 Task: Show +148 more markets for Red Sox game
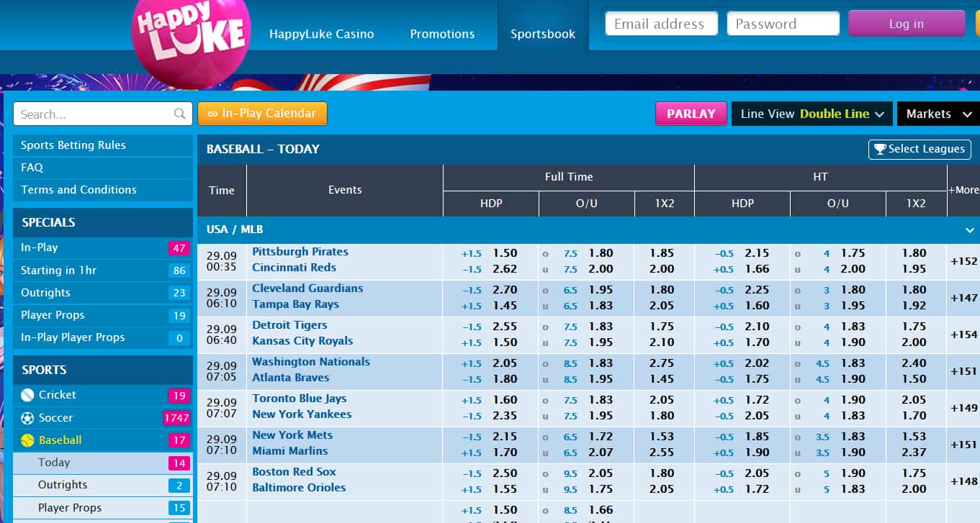pos(963,481)
